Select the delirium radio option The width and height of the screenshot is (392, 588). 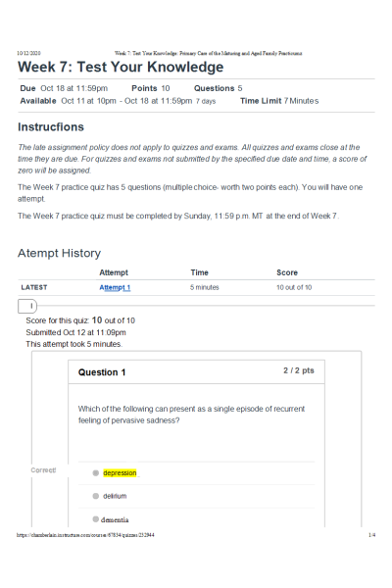(x=96, y=496)
